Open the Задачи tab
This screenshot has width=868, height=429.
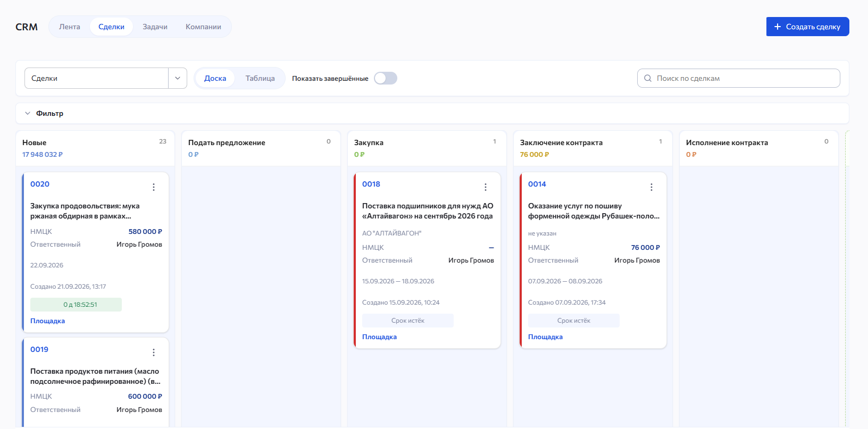(155, 27)
